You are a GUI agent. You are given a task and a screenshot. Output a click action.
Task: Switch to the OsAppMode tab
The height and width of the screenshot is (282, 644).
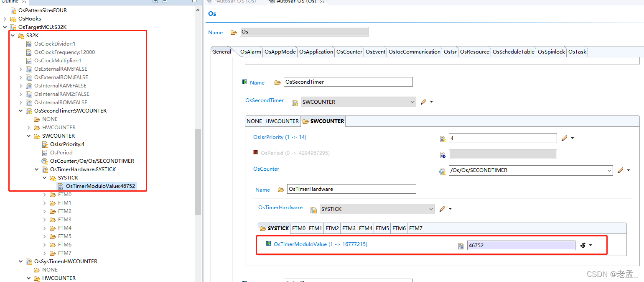click(x=280, y=52)
